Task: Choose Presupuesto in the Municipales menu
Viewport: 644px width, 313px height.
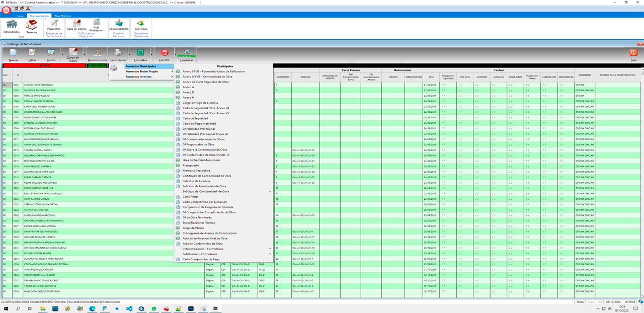Action: [x=191, y=166]
